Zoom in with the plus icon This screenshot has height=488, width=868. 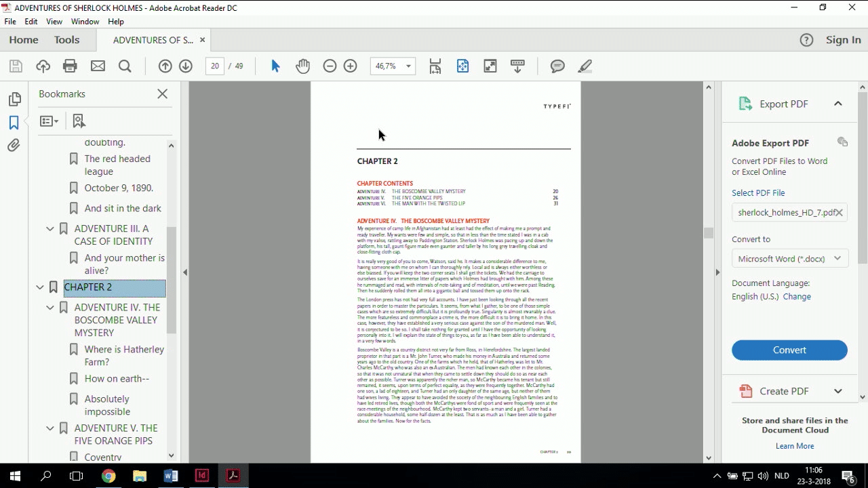[x=350, y=66]
